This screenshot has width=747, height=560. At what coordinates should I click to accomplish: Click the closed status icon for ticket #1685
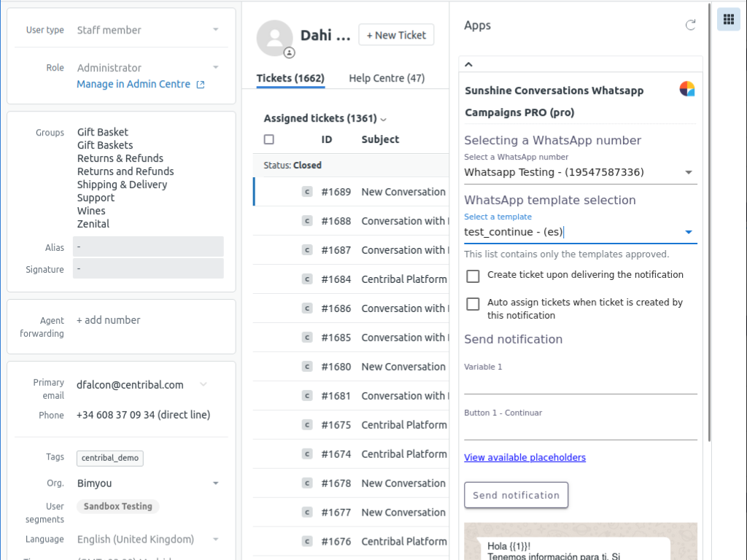[307, 338]
